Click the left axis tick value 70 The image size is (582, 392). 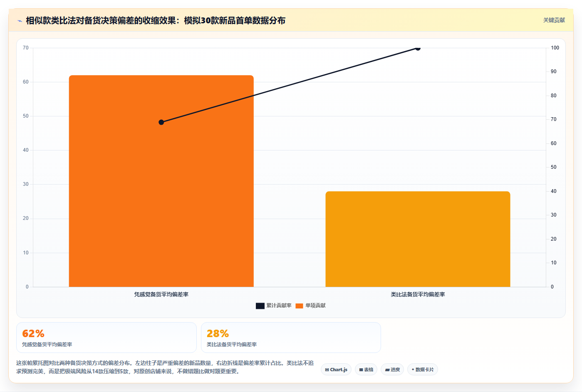click(x=26, y=48)
